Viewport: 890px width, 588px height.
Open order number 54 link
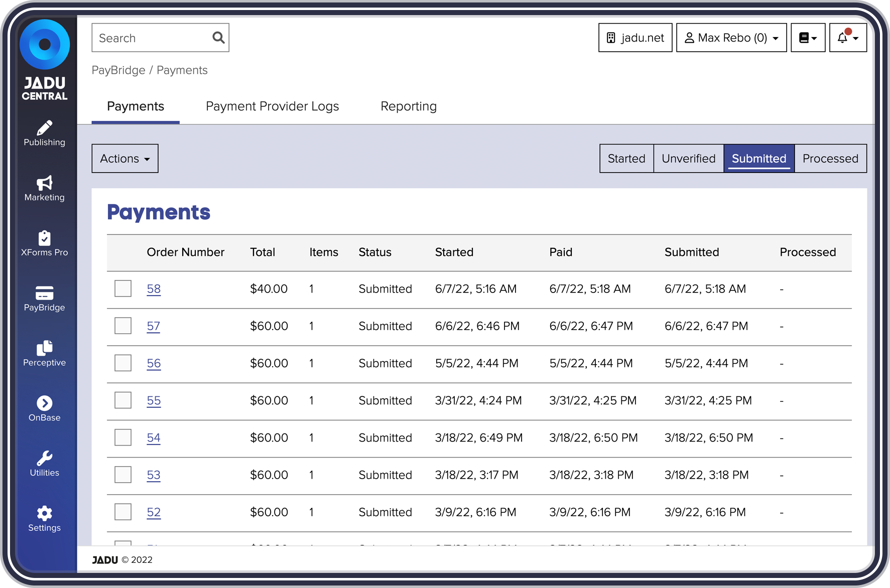pos(154,437)
